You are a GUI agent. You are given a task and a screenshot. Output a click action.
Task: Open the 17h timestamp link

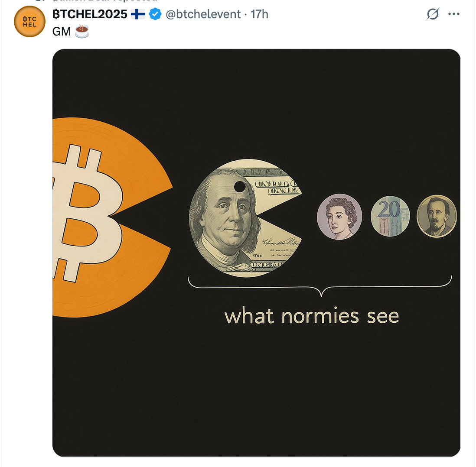click(259, 14)
